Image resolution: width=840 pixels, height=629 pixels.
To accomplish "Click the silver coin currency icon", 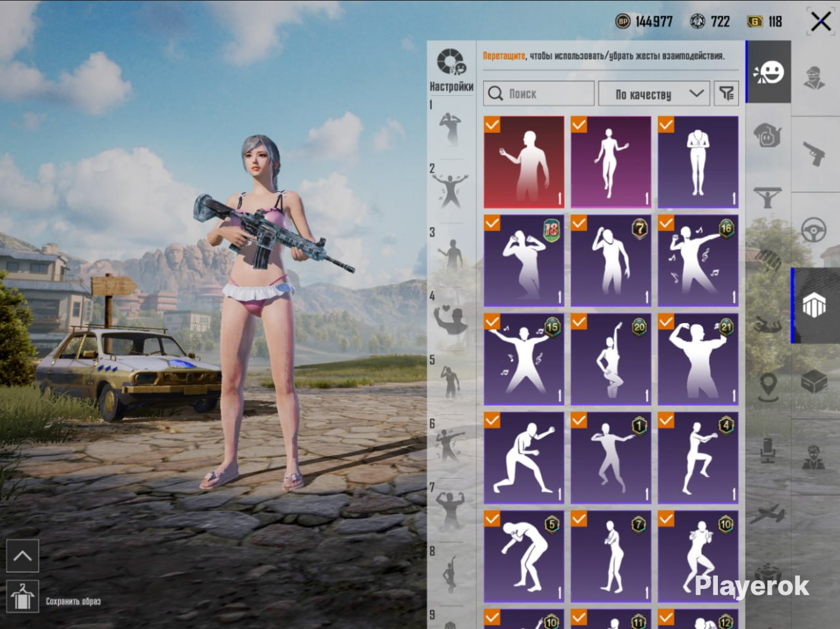I will 698,22.
